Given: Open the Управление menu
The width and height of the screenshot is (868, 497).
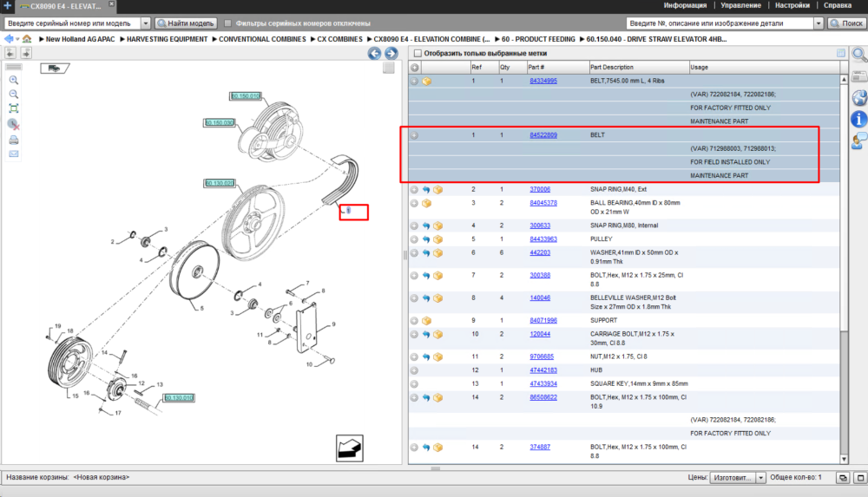Looking at the screenshot, I should tap(740, 5).
